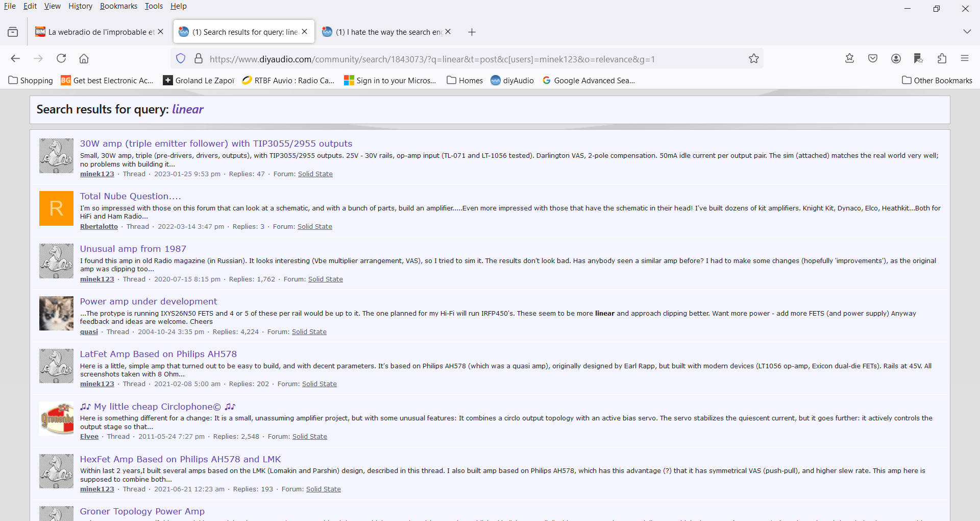Close the La webradio de l'improbable tab

160,32
